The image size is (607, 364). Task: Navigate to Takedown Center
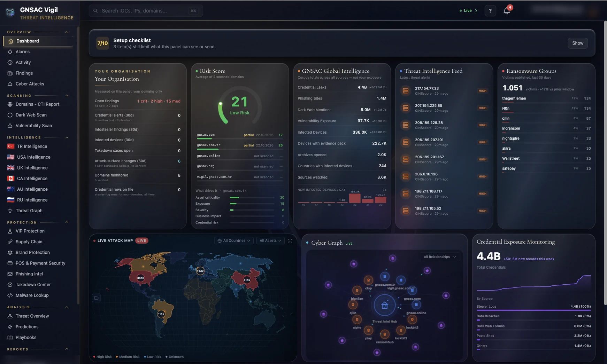[38, 285]
